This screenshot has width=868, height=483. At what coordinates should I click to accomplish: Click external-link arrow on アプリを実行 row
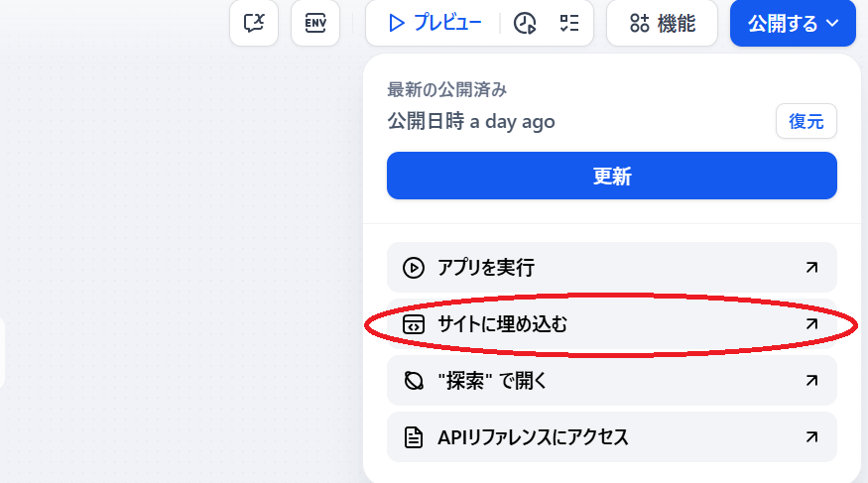pyautogui.click(x=811, y=268)
